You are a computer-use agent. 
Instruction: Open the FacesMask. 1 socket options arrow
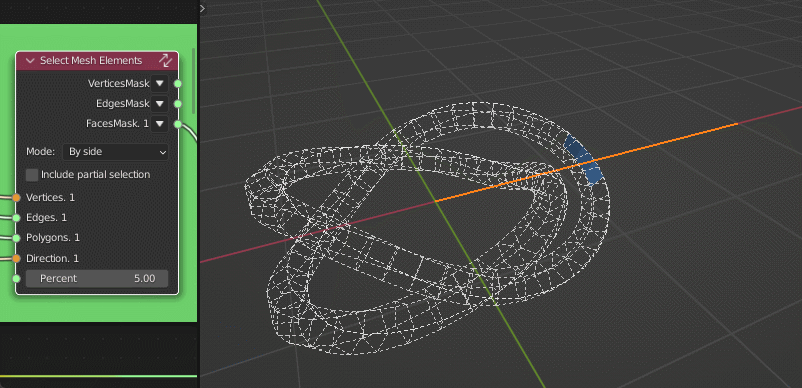tap(160, 124)
